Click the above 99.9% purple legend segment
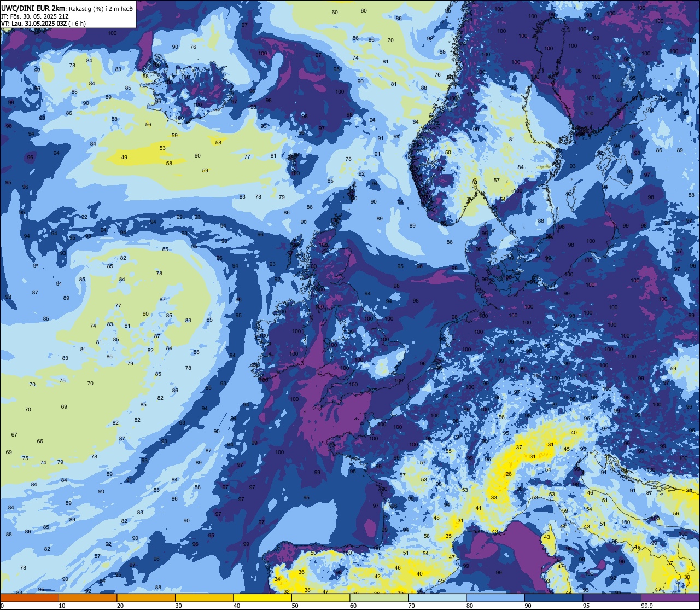Viewport: 700px width, 610px height. coord(670,598)
